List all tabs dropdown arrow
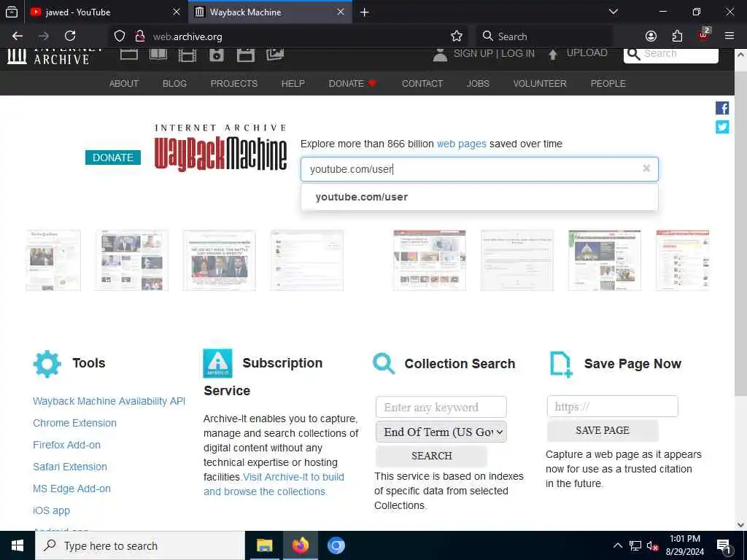 point(614,12)
